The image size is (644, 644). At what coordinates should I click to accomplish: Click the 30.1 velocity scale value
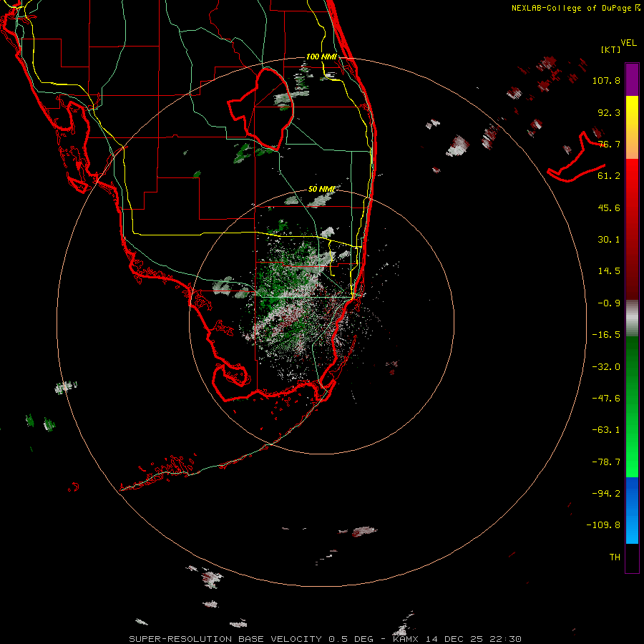609,240
